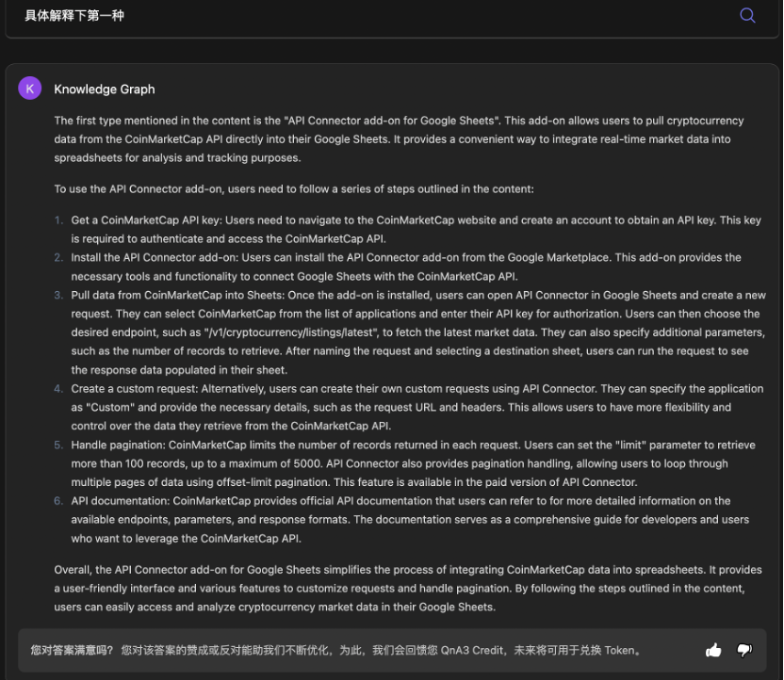Click the paragraph beginning 'The first type mentioned'
This screenshot has width=784, height=680.
[x=399, y=139]
